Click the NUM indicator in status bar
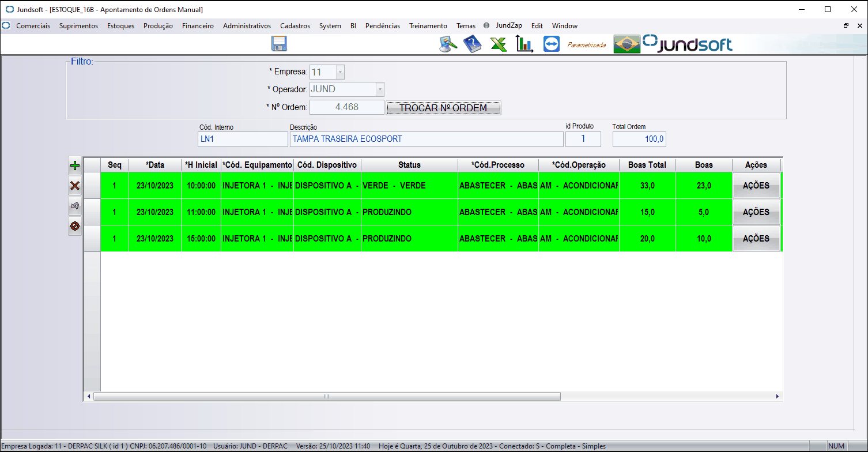 click(x=836, y=446)
